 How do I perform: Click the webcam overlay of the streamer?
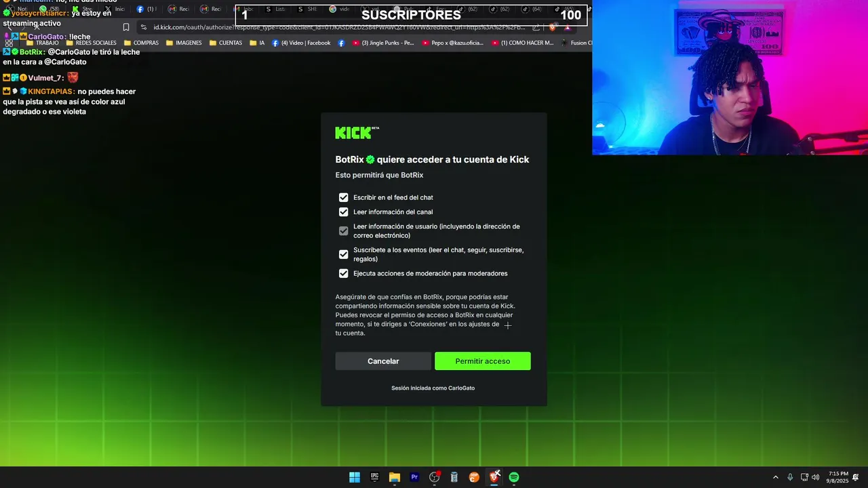[730, 77]
